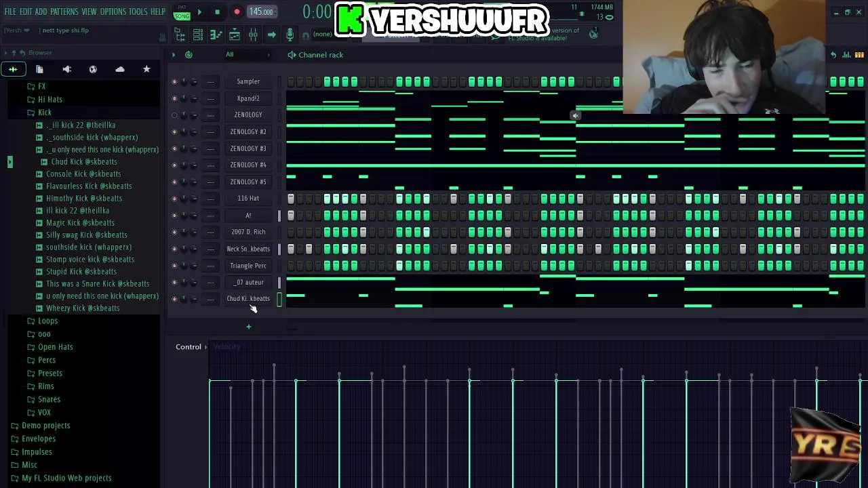Screen dimensions: 868x488
Task: Open the channel rack options arrow menu
Action: tap(174, 55)
